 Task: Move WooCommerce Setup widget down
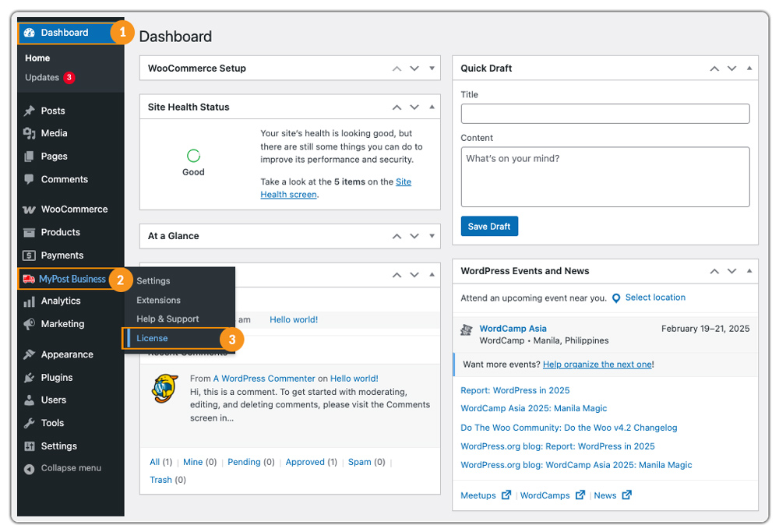coord(414,69)
